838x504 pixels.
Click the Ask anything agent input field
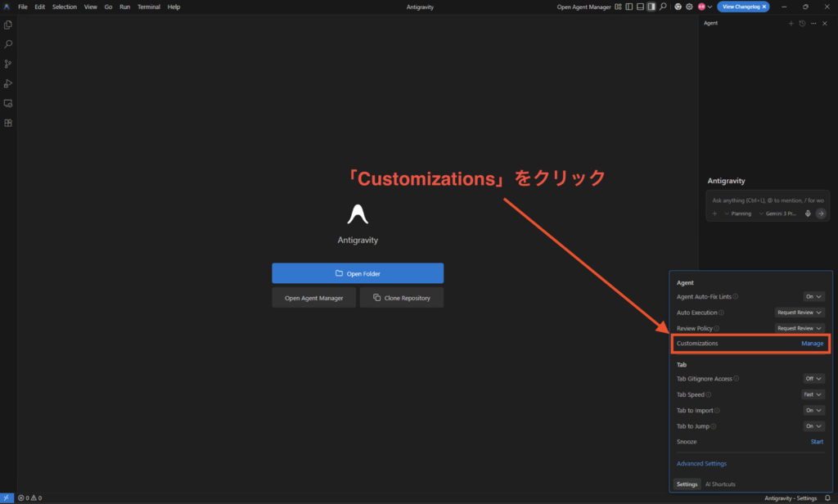coord(768,200)
